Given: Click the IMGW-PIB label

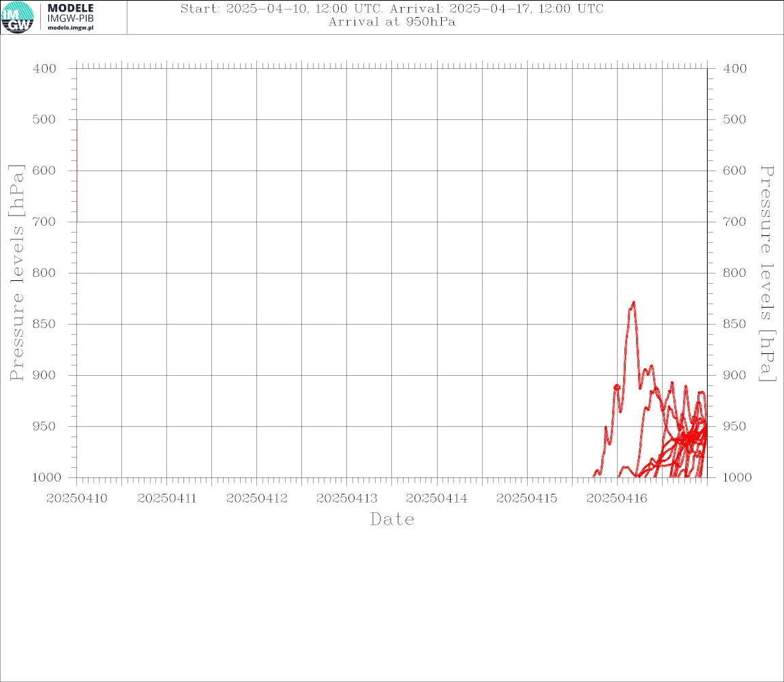Looking at the screenshot, I should [x=70, y=18].
